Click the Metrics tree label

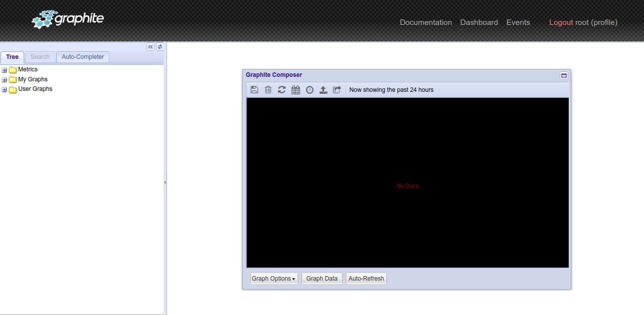coord(28,69)
